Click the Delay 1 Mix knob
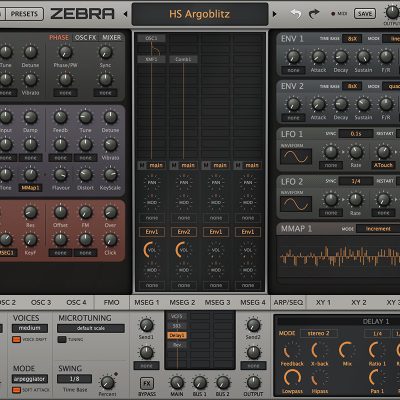The height and width of the screenshot is (400, 400). pos(347,351)
